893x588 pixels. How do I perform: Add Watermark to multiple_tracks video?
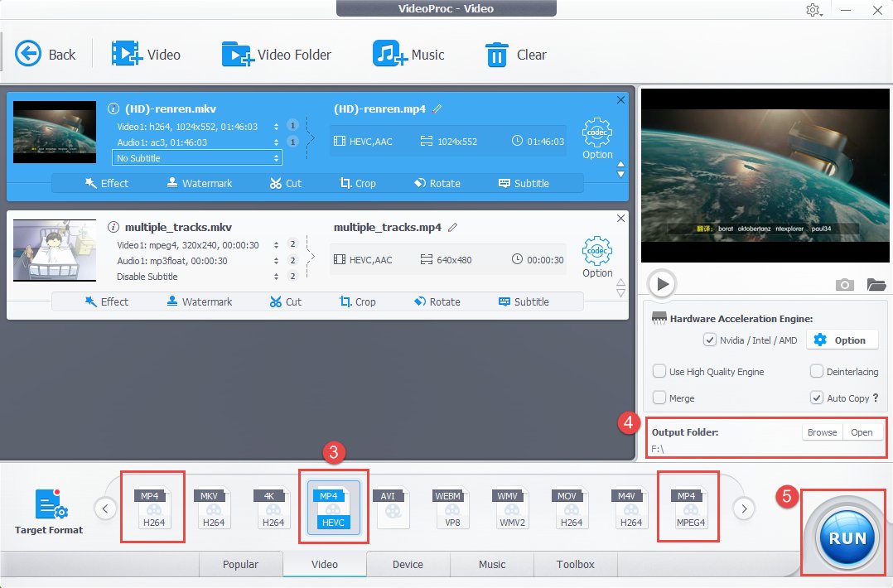click(x=200, y=301)
